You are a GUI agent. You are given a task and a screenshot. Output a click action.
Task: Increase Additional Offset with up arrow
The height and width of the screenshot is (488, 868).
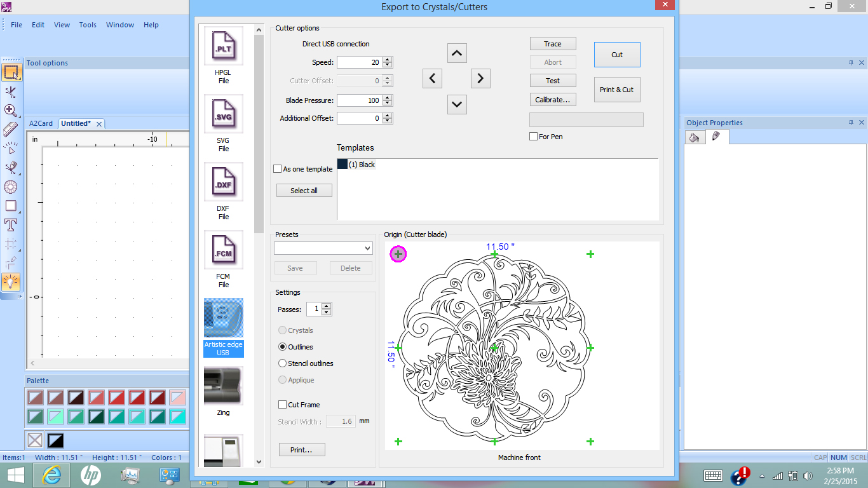pyautogui.click(x=388, y=116)
